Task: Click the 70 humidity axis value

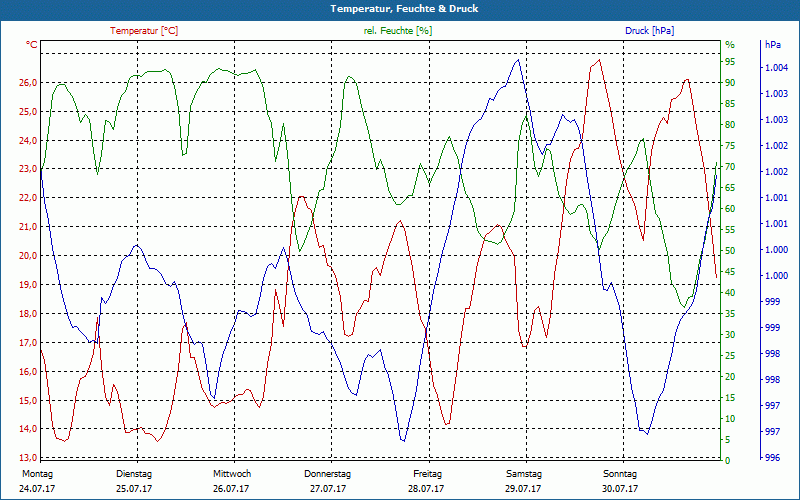Action: (x=730, y=167)
